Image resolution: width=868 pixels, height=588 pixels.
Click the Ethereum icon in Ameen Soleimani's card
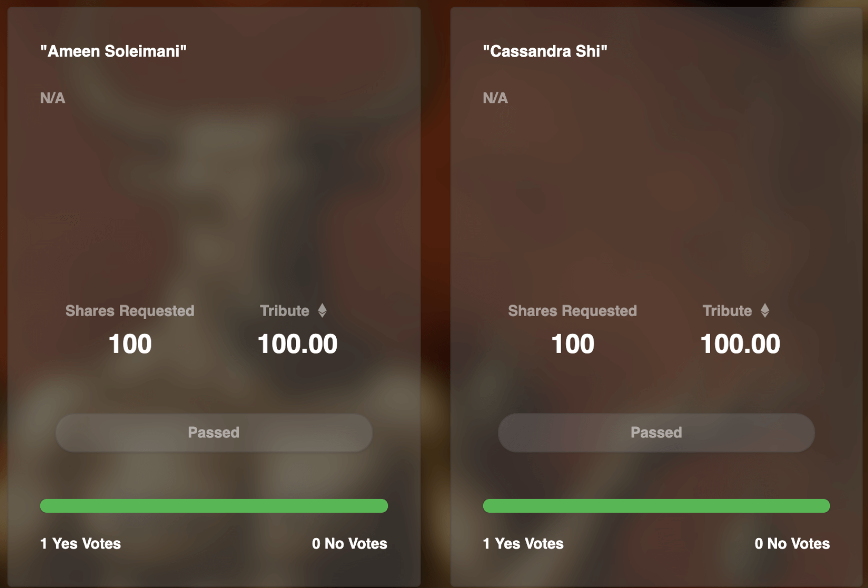(x=322, y=311)
